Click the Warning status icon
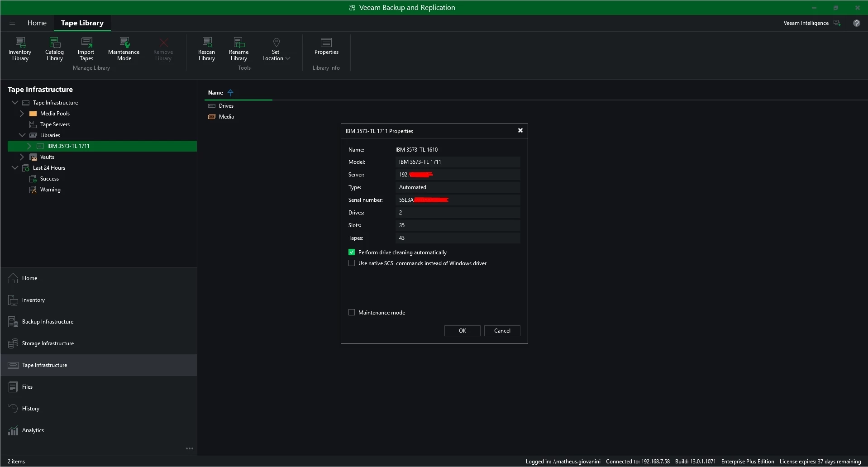 (x=33, y=190)
